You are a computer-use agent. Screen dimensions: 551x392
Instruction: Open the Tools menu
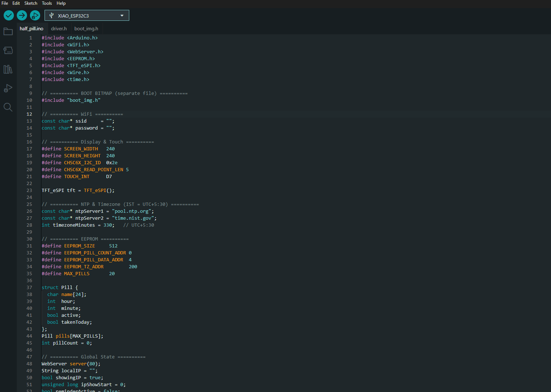tap(47, 3)
